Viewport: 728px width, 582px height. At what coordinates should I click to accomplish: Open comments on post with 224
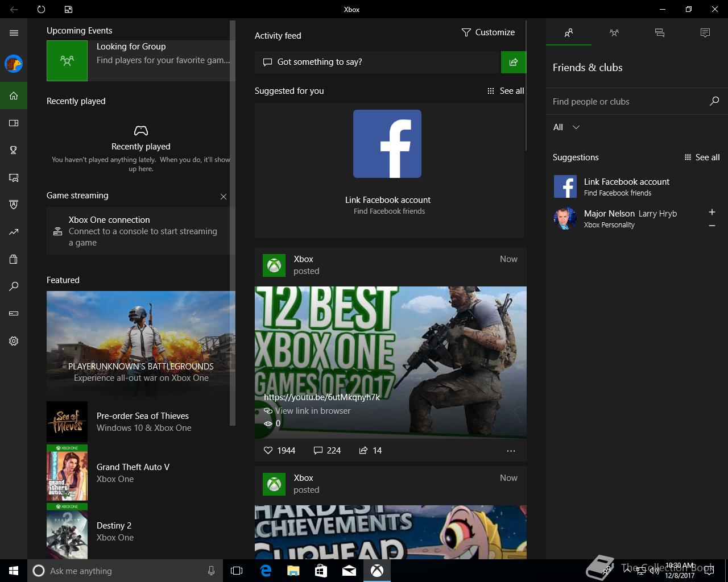[x=327, y=450]
